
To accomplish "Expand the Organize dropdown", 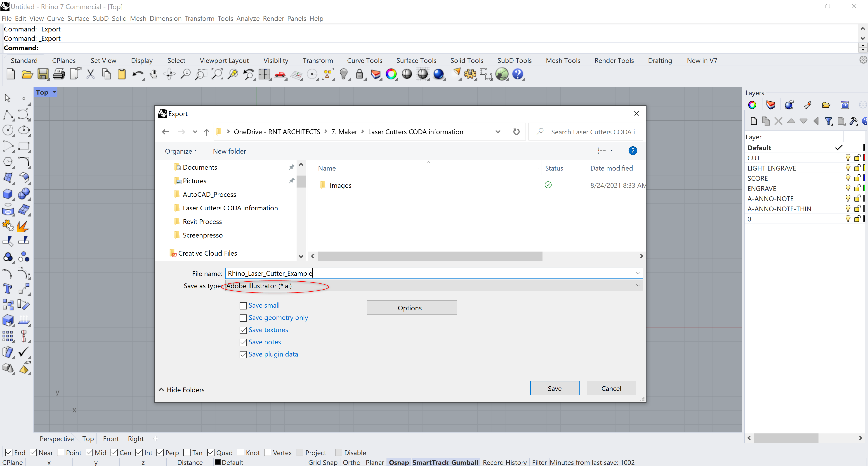I will point(181,151).
